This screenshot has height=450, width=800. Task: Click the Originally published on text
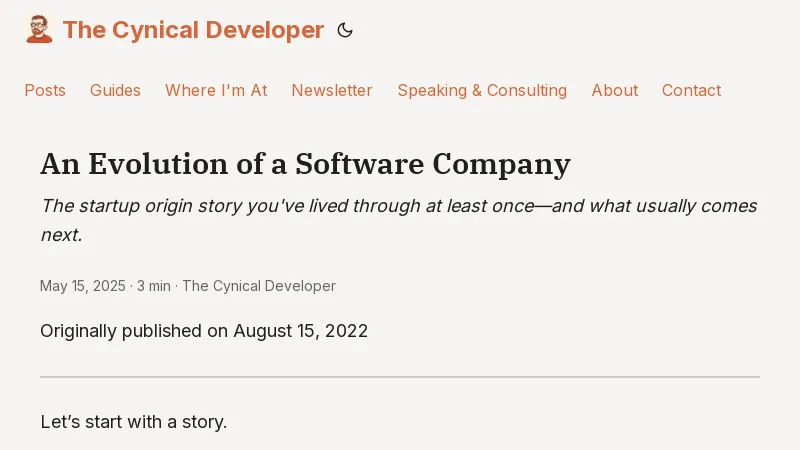click(134, 330)
